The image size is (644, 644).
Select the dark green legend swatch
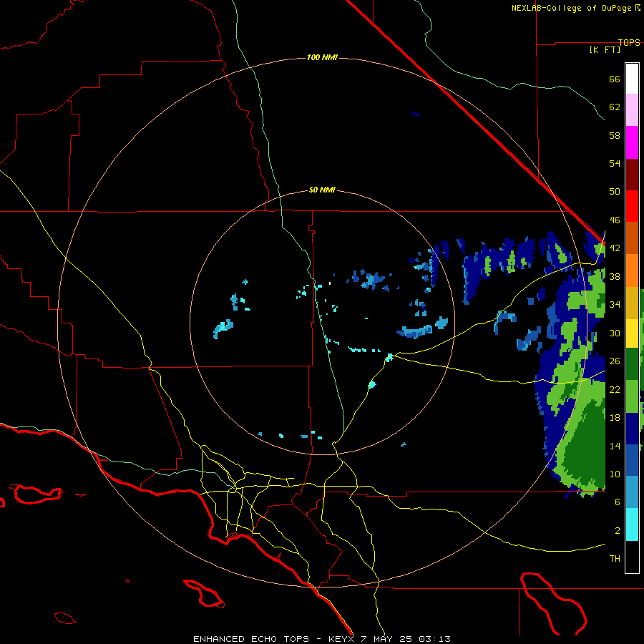tap(632, 364)
